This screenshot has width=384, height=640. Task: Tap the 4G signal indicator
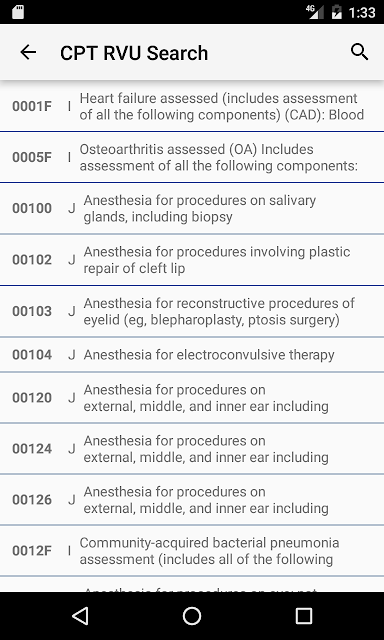point(315,12)
